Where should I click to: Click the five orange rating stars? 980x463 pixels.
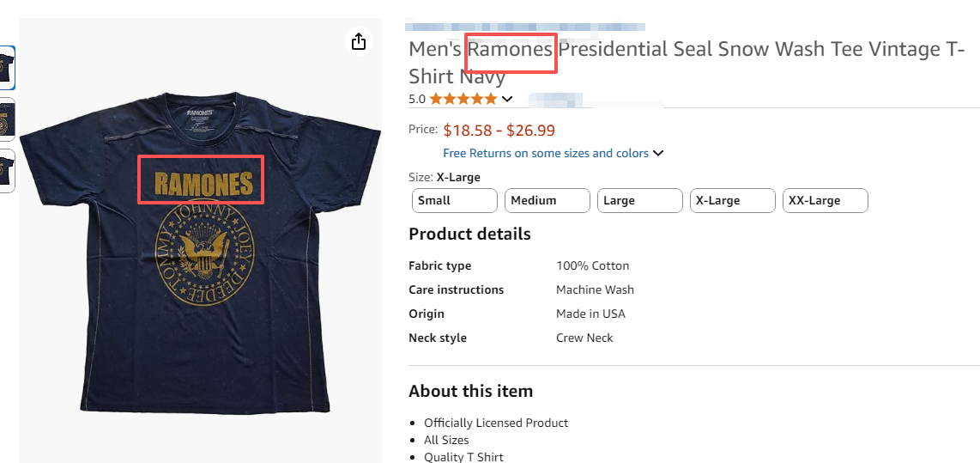463,99
